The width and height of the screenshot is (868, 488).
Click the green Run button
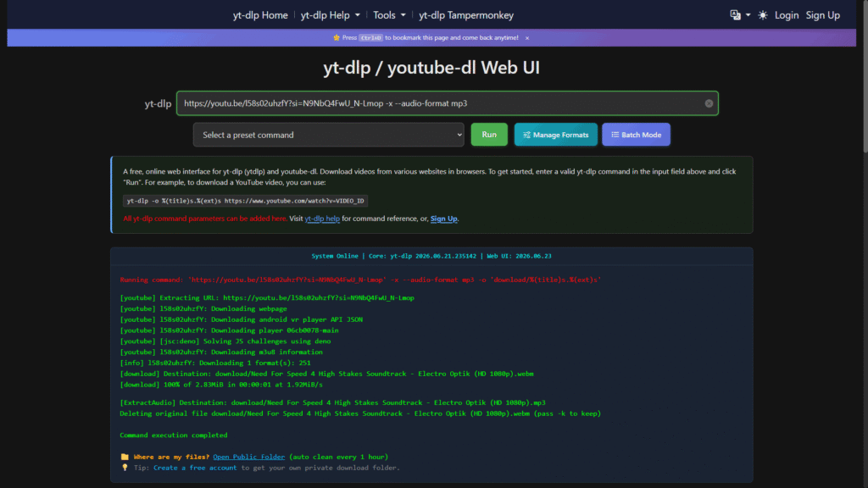489,135
